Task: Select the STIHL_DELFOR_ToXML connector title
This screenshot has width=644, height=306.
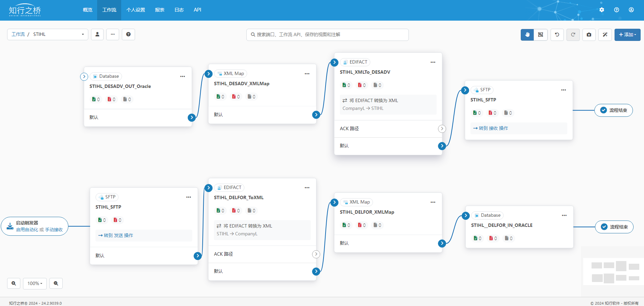Action: tap(239, 197)
